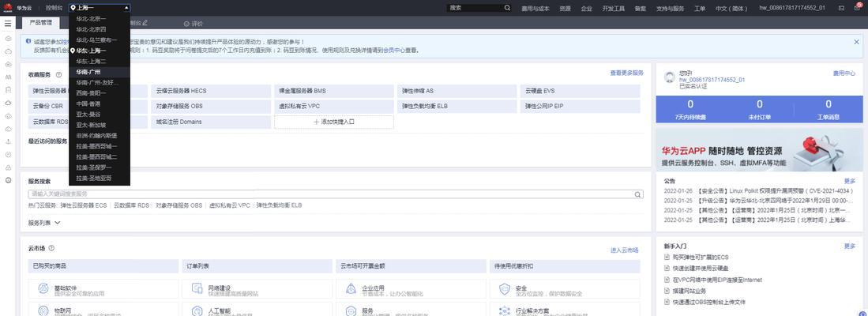Screen dimensions: 868x316
Task: Close the blue survey notice banner
Action: tap(856, 42)
